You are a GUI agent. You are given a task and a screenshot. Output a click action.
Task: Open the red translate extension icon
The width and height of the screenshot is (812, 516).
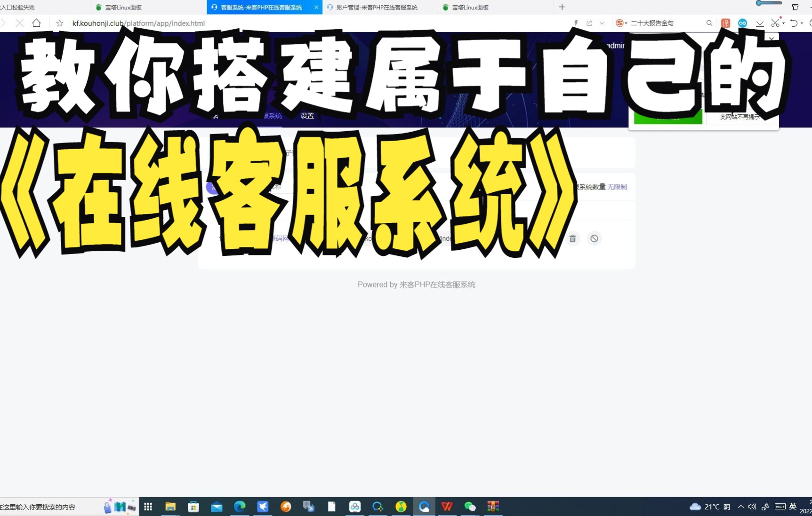point(726,23)
